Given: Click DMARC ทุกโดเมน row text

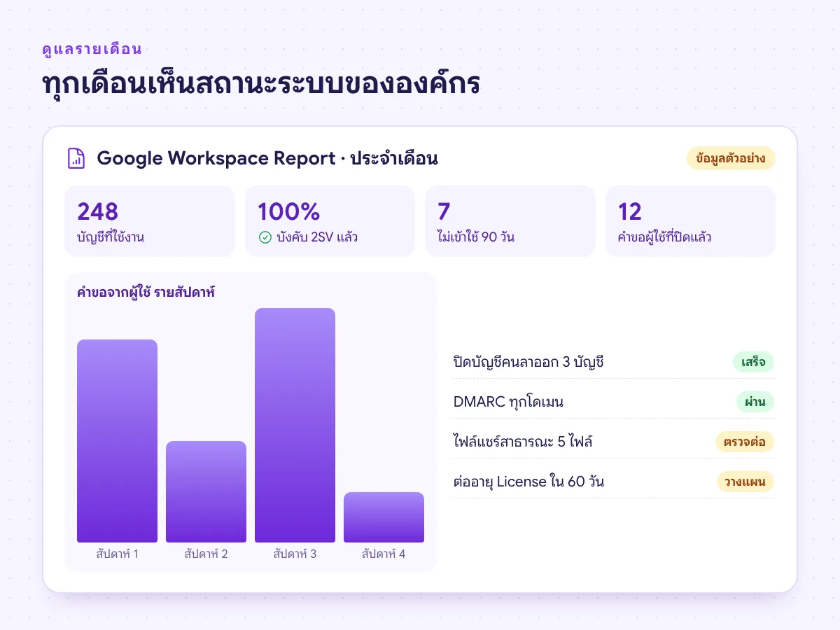Looking at the screenshot, I should pos(508,402).
